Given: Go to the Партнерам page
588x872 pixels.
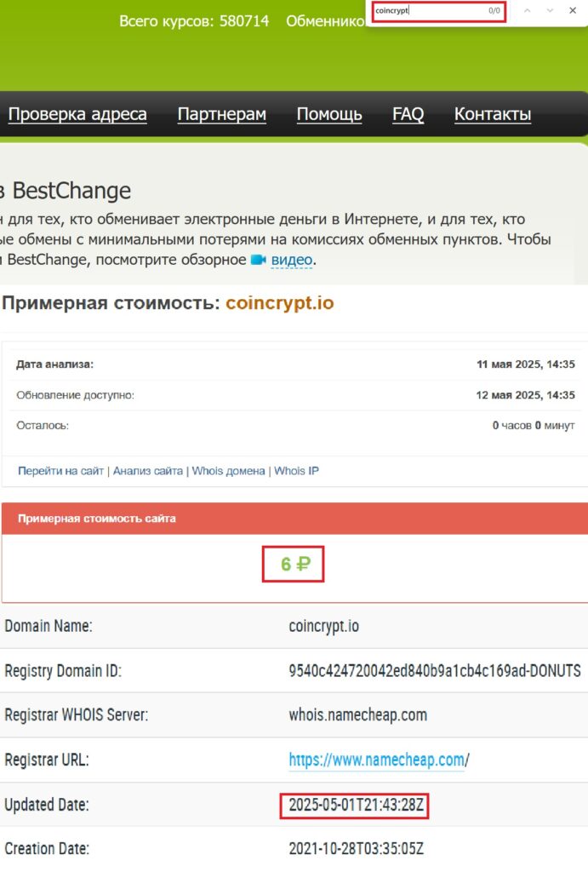Looking at the screenshot, I should [222, 115].
